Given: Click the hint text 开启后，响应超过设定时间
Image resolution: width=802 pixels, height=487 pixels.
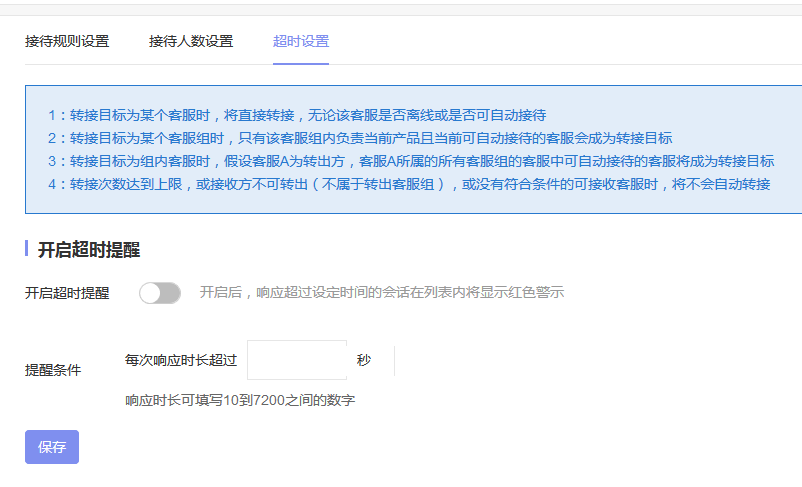Looking at the screenshot, I should (382, 292).
